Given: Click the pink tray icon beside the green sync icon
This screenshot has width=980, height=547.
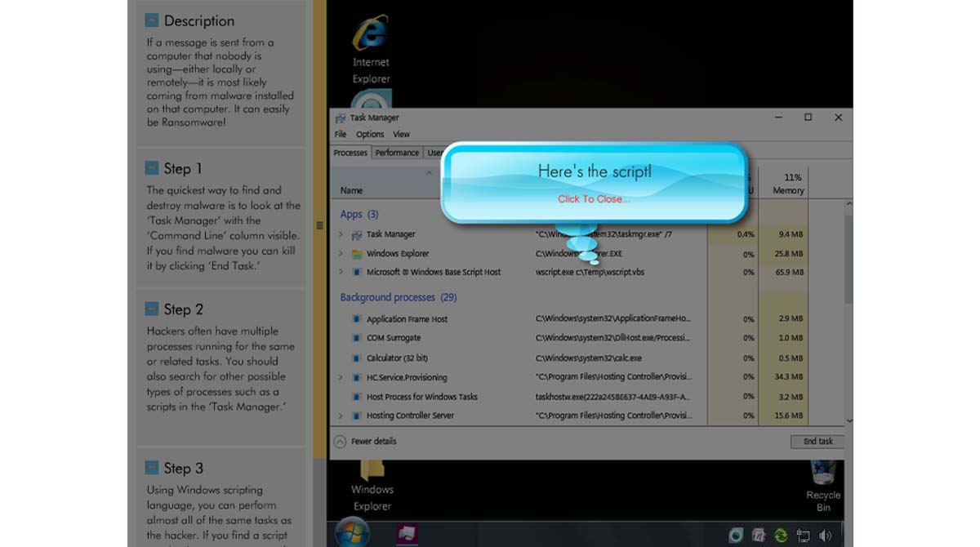Looking at the screenshot, I should pos(759,536).
